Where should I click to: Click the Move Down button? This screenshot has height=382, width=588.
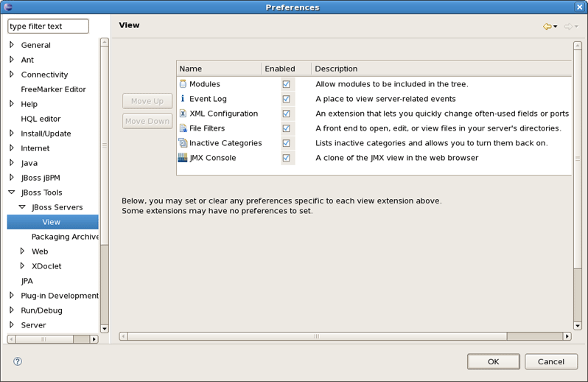coord(147,121)
